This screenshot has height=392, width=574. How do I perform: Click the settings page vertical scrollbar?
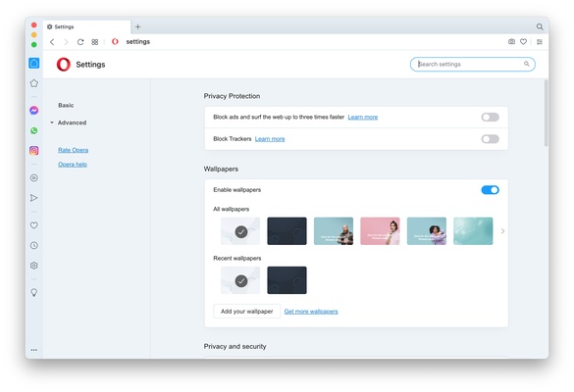pyautogui.click(x=546, y=113)
